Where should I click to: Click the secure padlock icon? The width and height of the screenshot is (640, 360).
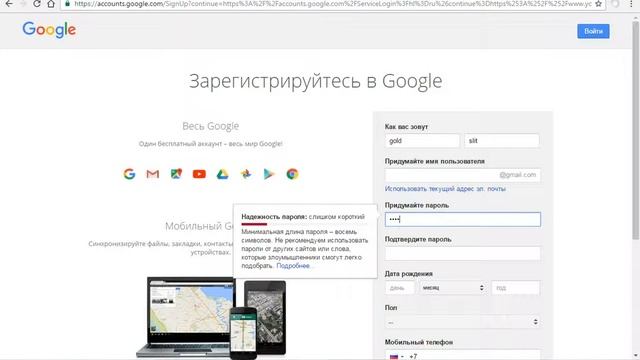point(68,3)
